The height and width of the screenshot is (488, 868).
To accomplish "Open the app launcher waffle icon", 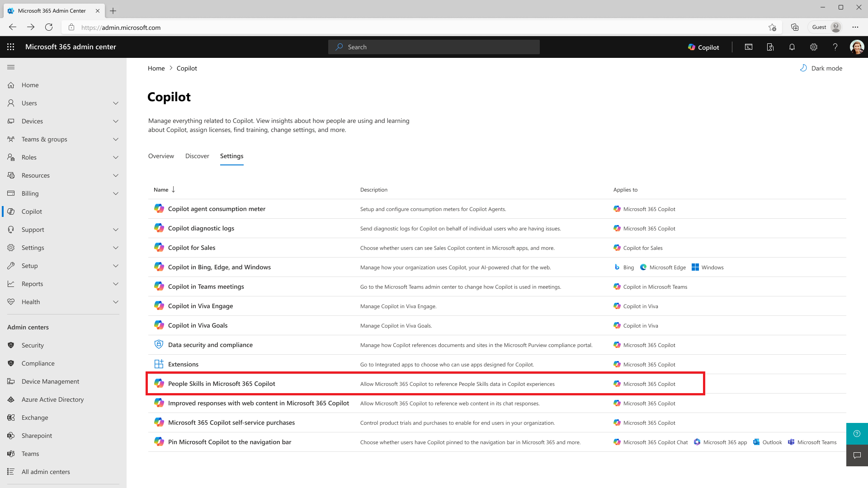I will click(x=11, y=47).
